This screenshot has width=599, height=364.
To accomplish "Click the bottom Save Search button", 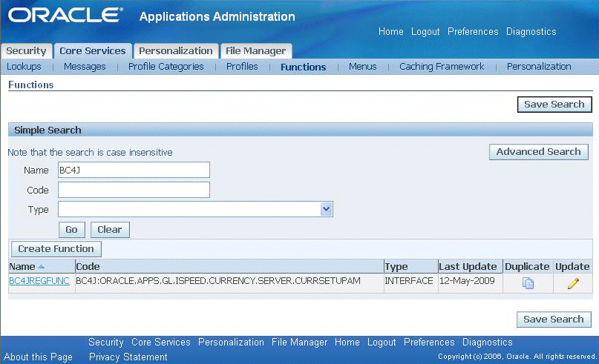I will [554, 320].
